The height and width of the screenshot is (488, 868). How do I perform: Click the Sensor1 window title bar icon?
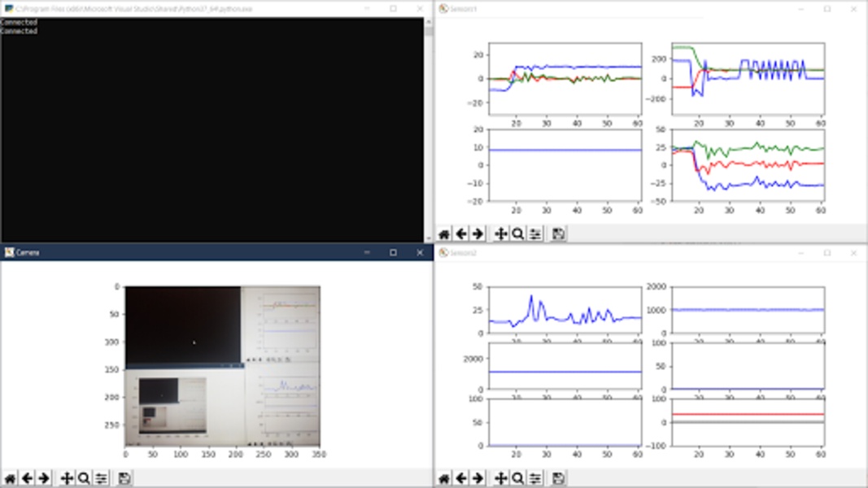pos(443,9)
